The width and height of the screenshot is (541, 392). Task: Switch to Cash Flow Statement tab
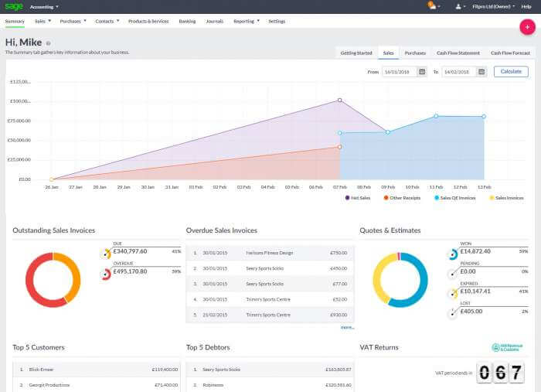pyautogui.click(x=458, y=53)
